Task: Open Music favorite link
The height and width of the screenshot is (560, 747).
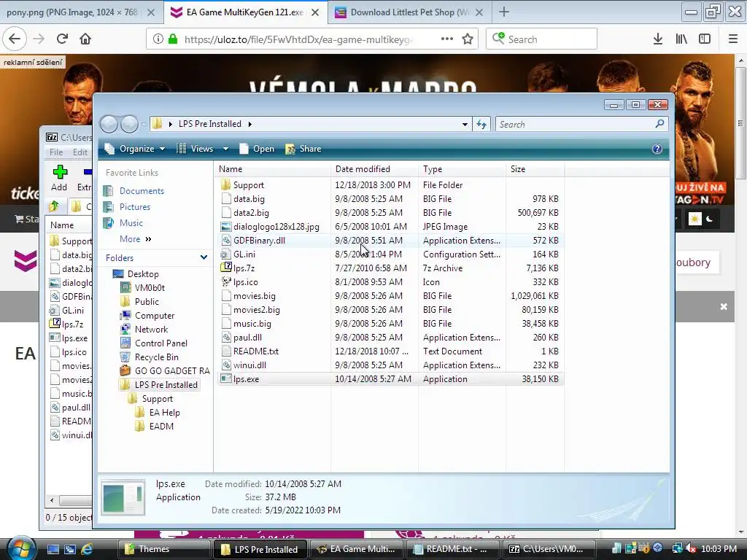Action: pyautogui.click(x=131, y=223)
